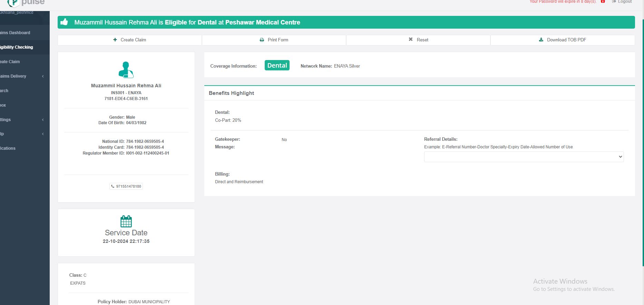644x305 pixels.
Task: Click the download icon for TOB PDF
Action: 541,40
